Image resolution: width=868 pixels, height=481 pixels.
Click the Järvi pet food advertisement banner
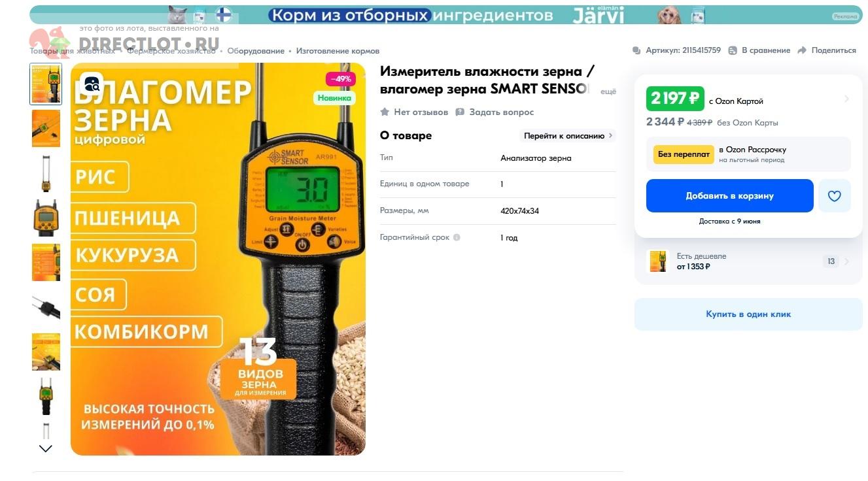point(446,14)
